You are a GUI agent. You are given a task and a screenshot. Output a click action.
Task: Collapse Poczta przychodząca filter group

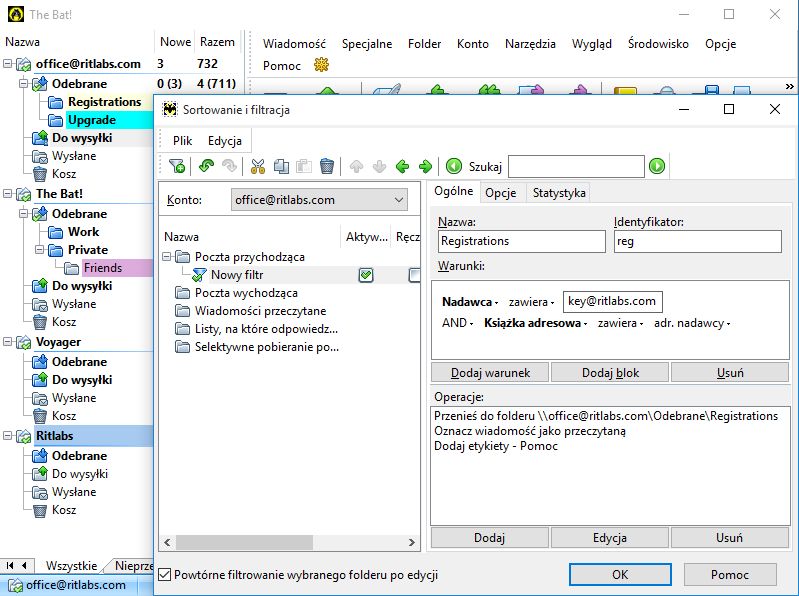coord(167,257)
